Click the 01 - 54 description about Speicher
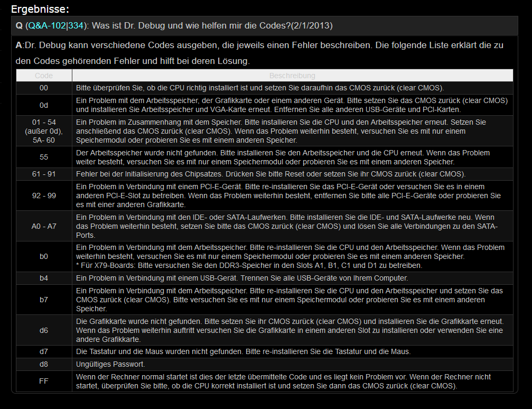The image size is (532, 409). tap(281, 131)
